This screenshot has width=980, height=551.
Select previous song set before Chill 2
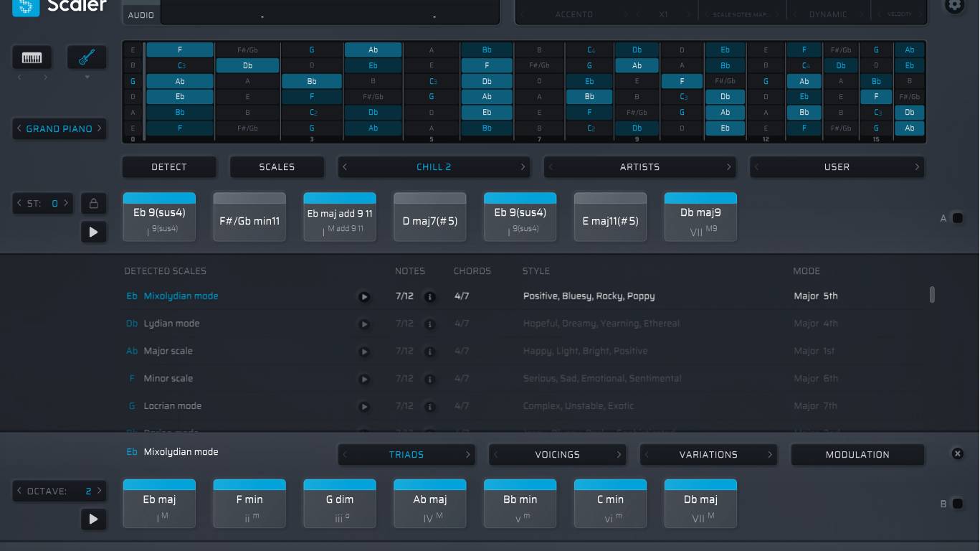tap(345, 167)
